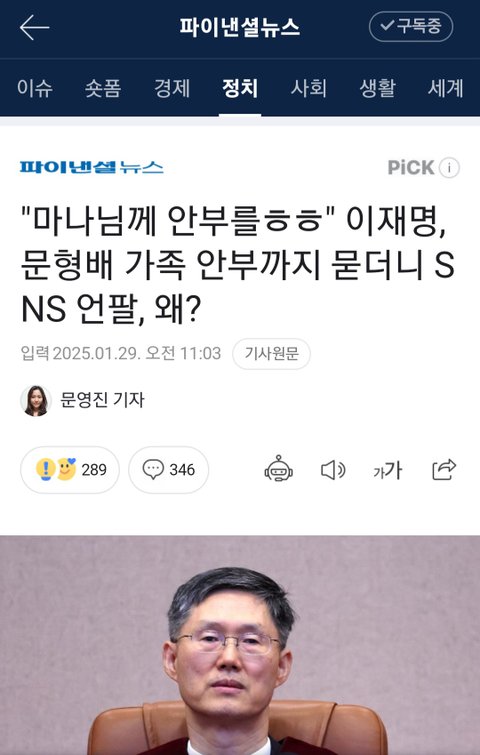
Task: Switch to the 이슈 tab
Action: pyautogui.click(x=35, y=89)
